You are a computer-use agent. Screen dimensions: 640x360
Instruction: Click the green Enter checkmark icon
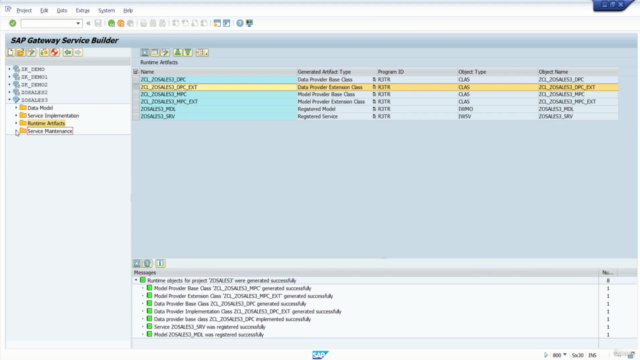click(x=13, y=23)
